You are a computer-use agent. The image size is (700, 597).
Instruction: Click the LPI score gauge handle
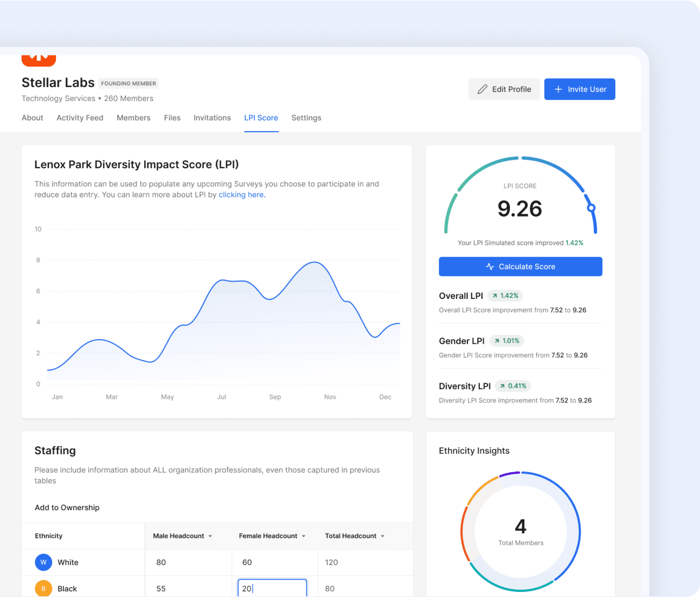pyautogui.click(x=591, y=208)
